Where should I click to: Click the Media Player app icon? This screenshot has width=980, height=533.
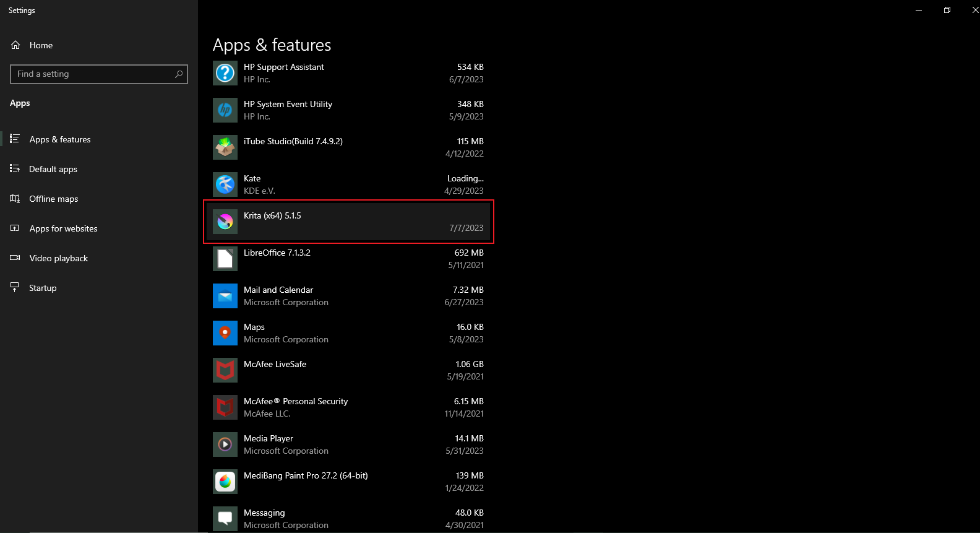point(225,444)
